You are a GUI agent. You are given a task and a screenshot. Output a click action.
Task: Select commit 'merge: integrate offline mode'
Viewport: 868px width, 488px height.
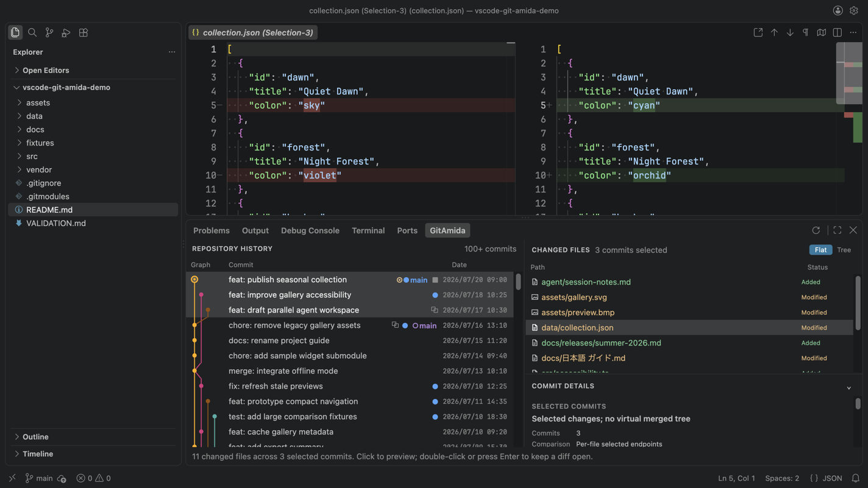[x=350, y=371]
